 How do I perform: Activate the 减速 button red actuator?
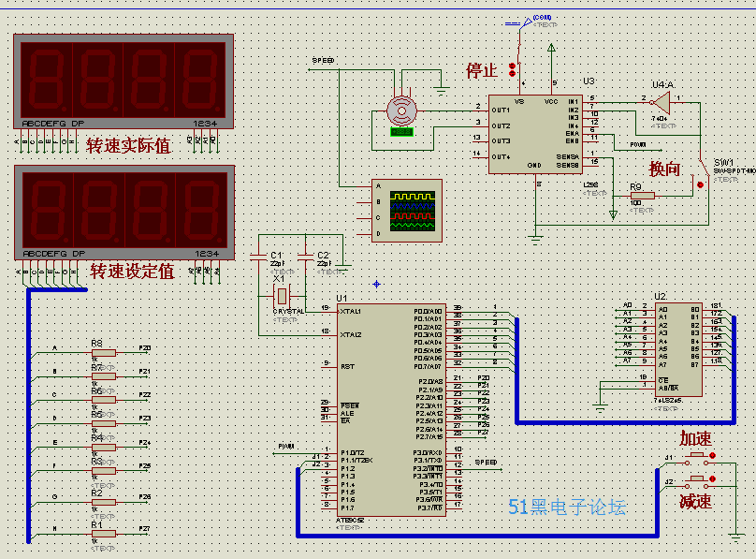(713, 478)
